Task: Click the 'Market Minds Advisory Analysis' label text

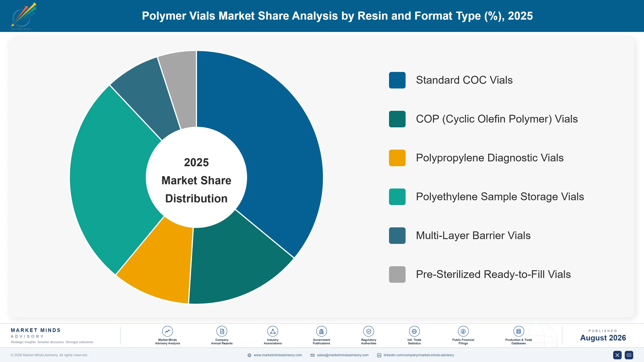Action: click(168, 342)
